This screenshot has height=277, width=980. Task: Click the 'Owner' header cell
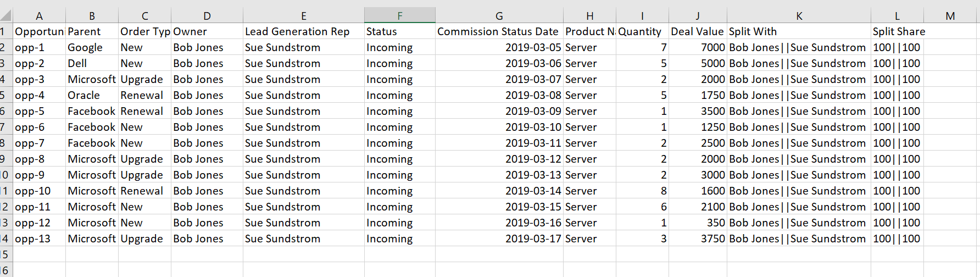[x=207, y=31]
